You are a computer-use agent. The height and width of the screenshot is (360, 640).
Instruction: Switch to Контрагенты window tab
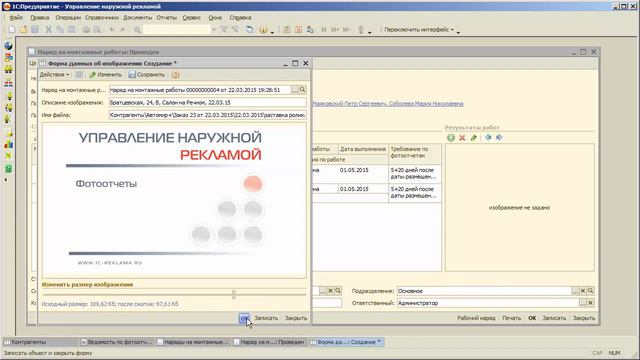(39, 342)
